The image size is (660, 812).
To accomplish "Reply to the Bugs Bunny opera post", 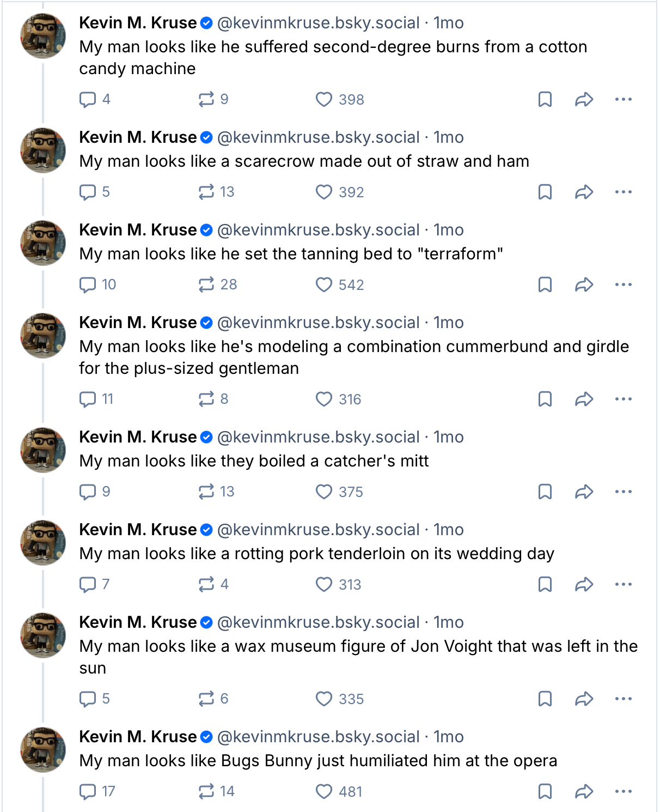I will point(88,791).
